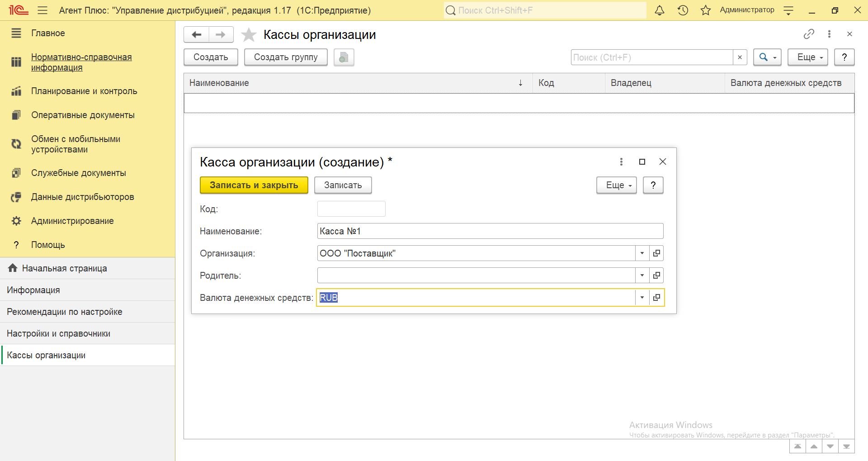This screenshot has width=868, height=461.
Task: Open the list window's three-dot menu
Action: click(x=829, y=34)
